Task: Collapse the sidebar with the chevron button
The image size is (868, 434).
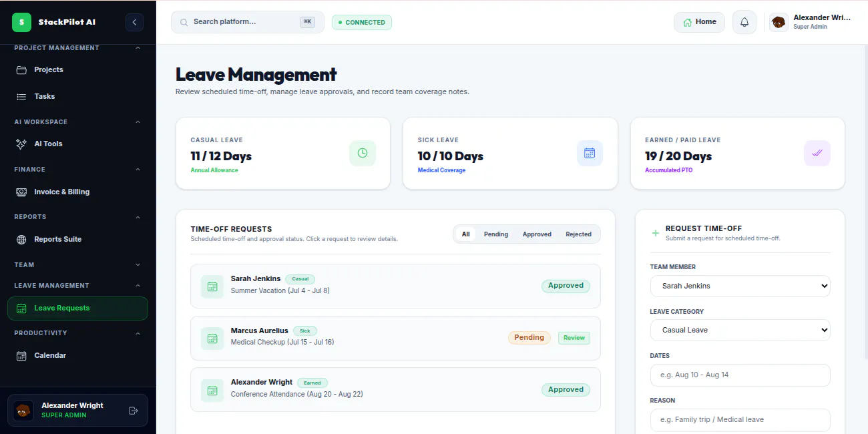Action: [134, 22]
